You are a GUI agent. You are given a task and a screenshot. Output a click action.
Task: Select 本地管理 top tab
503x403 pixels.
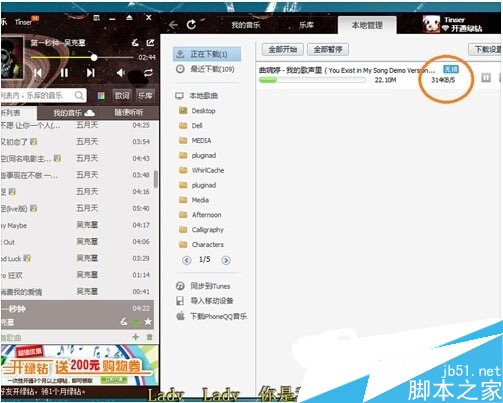click(x=367, y=25)
